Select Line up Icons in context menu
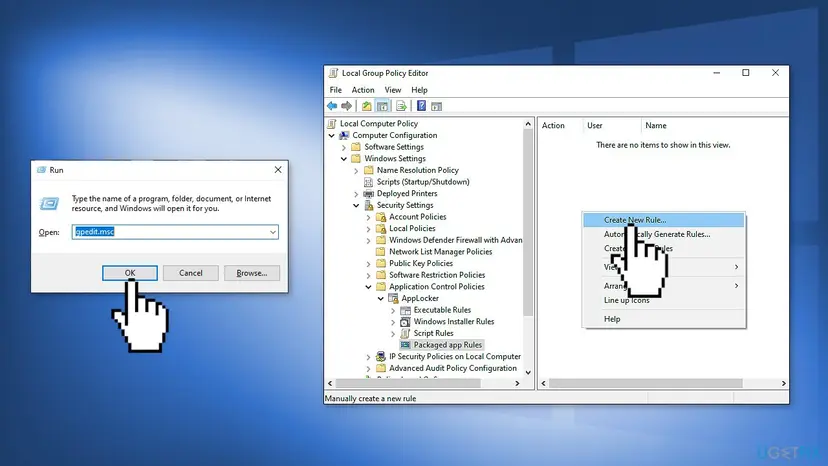This screenshot has width=828, height=466. (x=664, y=300)
